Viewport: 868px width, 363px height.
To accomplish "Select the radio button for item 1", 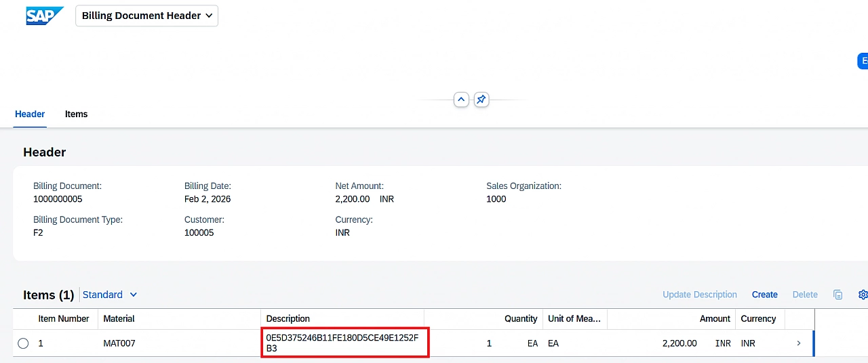I will [x=23, y=343].
